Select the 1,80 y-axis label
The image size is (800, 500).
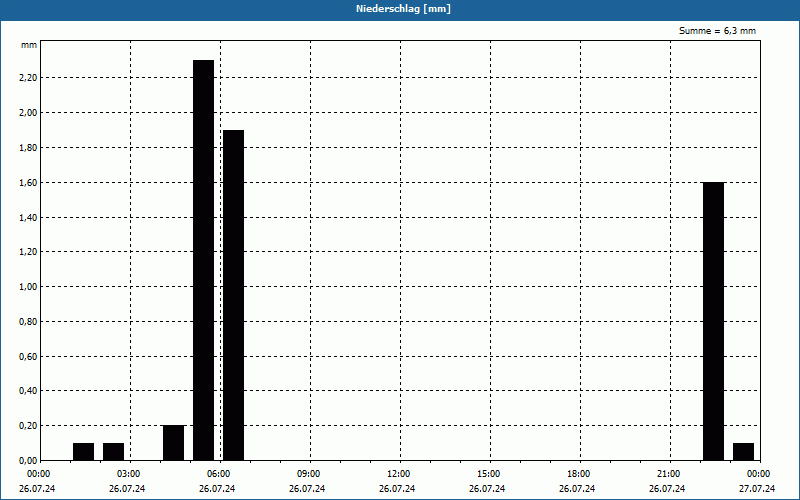click(x=29, y=147)
